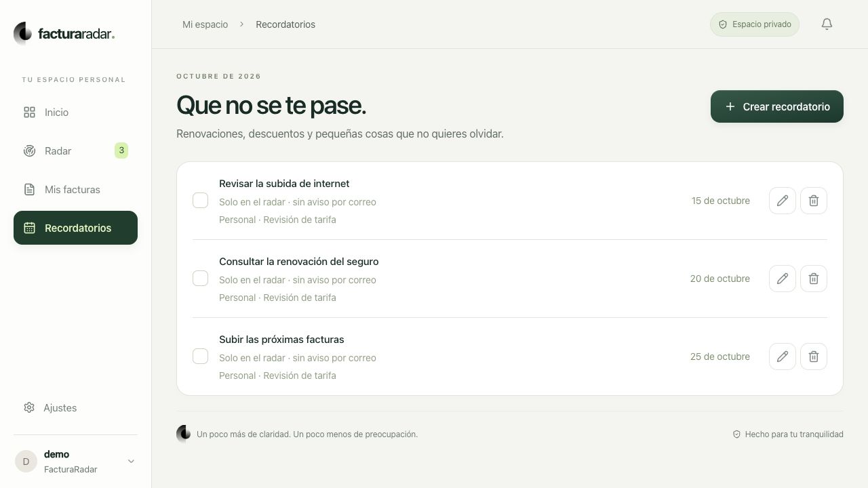Edit the 'Subir las próximas facturas' reminder
This screenshot has height=488, width=868.
[783, 357]
